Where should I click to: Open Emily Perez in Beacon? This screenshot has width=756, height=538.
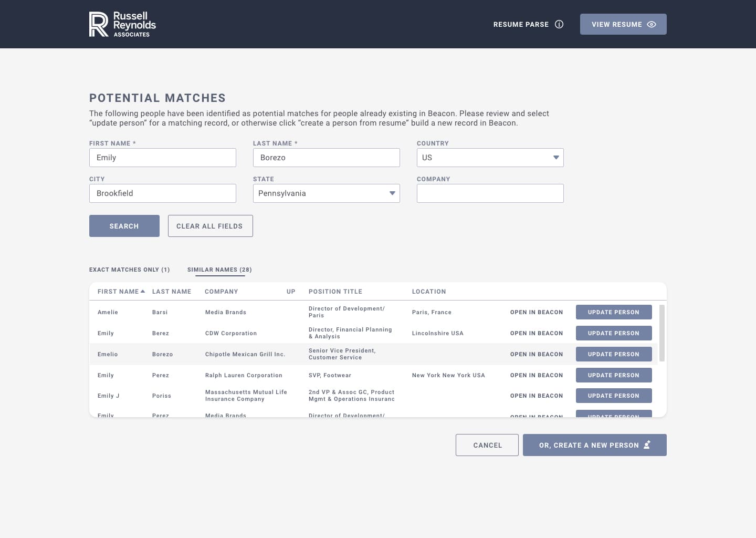[x=537, y=375]
